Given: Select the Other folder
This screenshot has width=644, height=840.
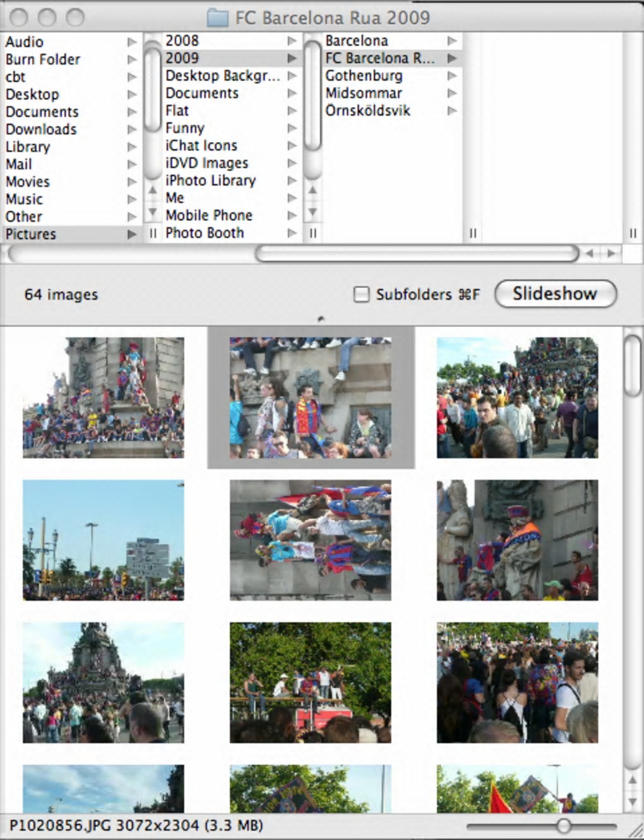Looking at the screenshot, I should (x=24, y=216).
